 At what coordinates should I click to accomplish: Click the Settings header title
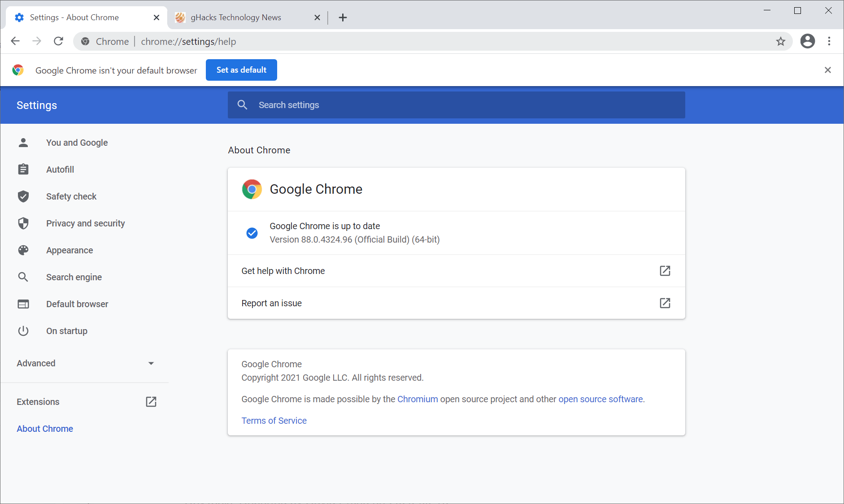[x=37, y=105]
